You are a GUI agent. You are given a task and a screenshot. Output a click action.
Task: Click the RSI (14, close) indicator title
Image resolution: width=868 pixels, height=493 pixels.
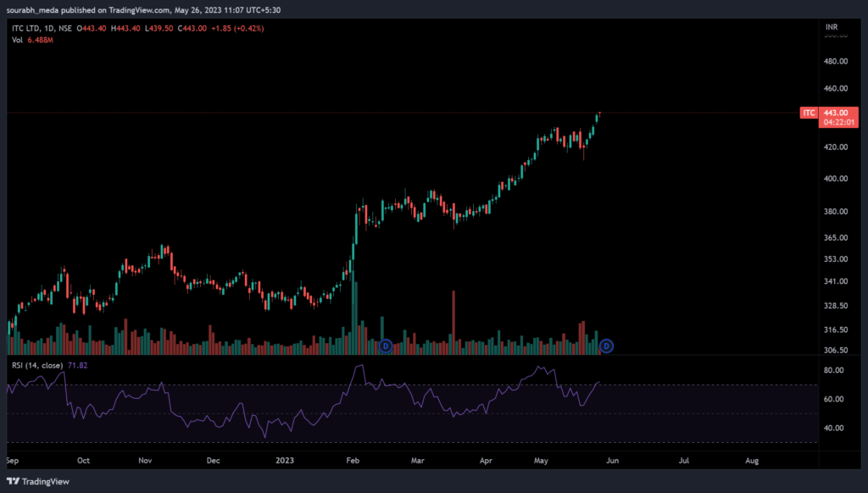coord(38,365)
